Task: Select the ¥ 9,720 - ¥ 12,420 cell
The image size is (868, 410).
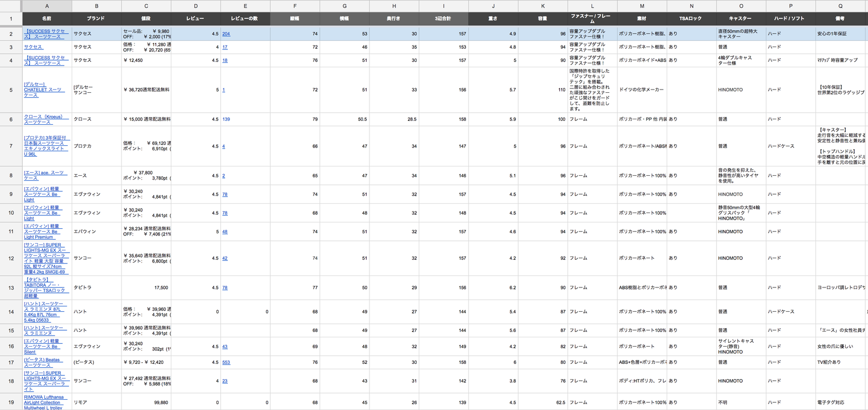Action: point(146,362)
